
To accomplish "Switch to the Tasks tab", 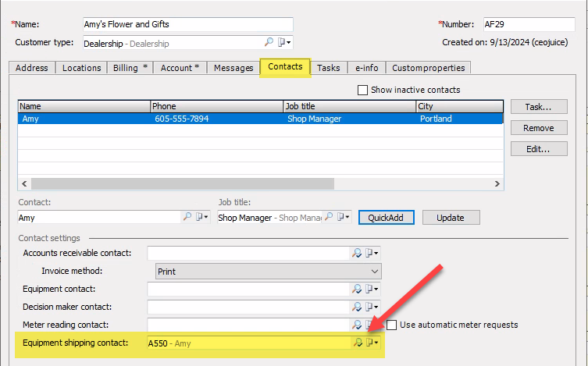I will point(329,68).
